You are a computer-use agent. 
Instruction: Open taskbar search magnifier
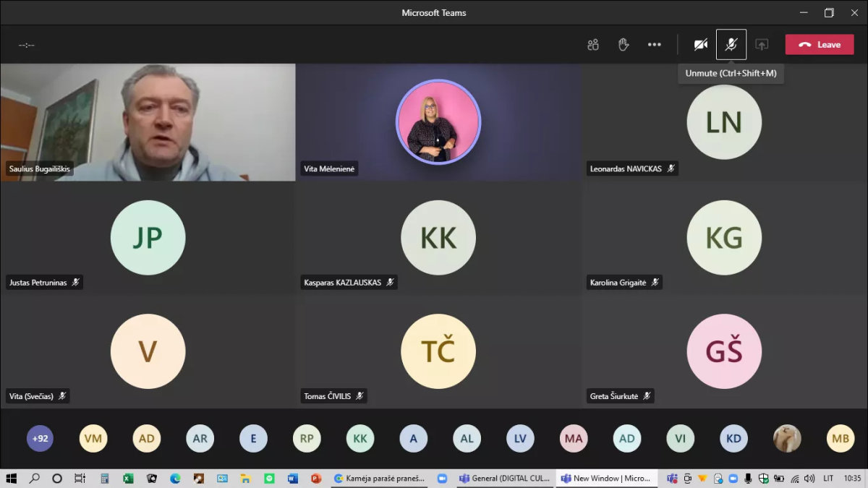pos(34,479)
